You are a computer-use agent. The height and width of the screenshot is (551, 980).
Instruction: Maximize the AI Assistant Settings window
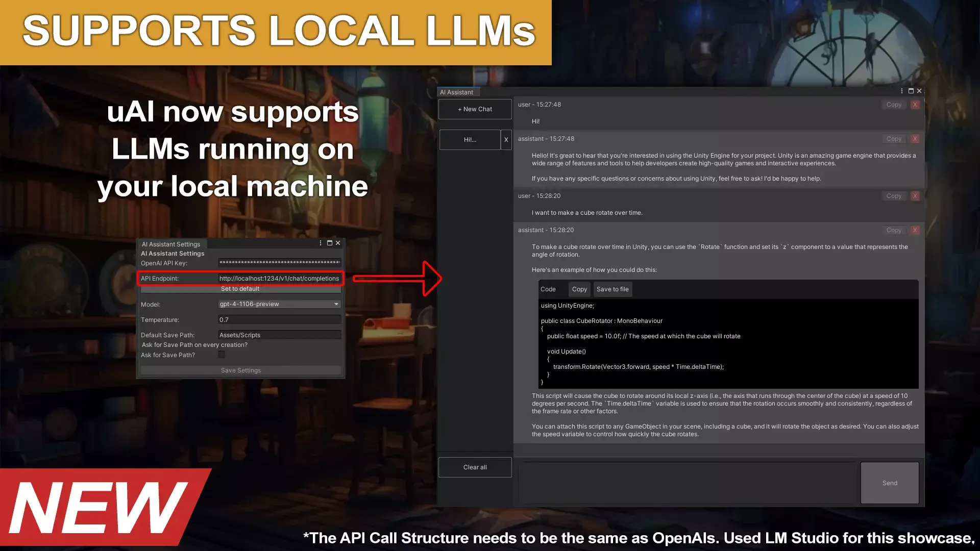point(330,243)
